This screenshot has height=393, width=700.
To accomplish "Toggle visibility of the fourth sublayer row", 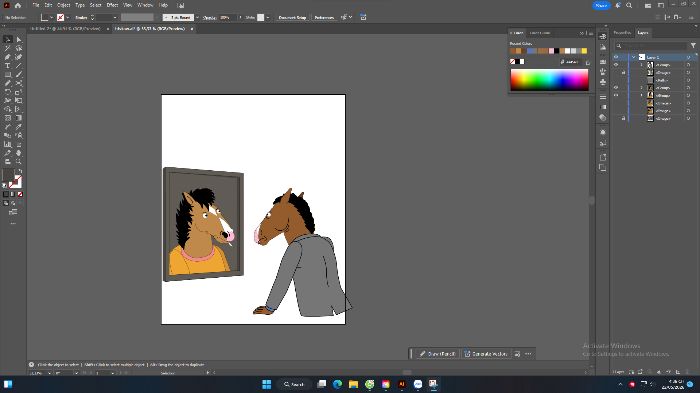I will pos(616,88).
